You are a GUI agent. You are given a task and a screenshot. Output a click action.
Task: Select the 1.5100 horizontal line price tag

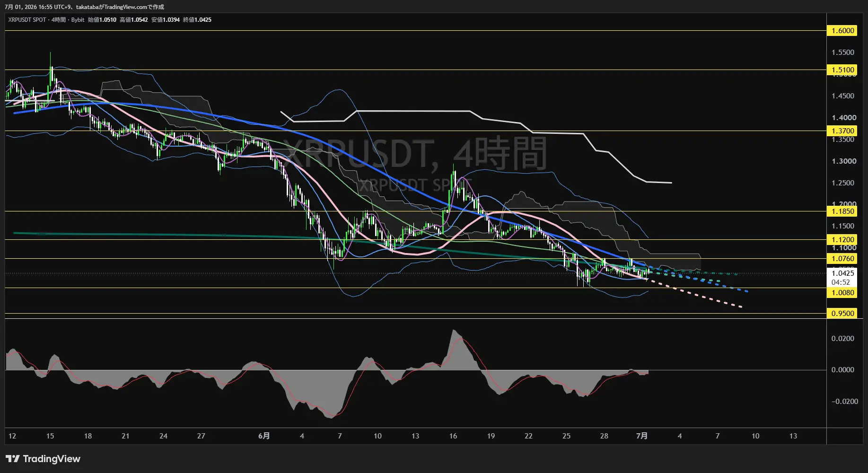coord(842,70)
